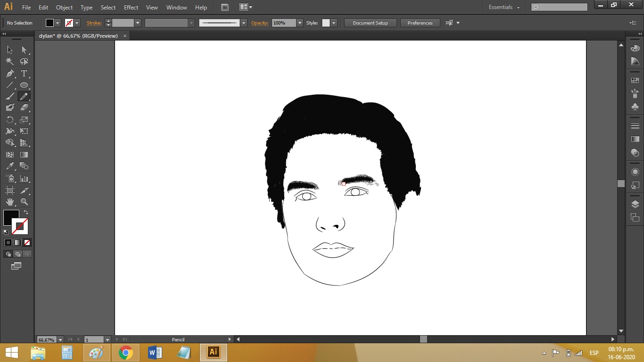644x362 pixels.
Task: Click the Preferences button
Action: pyautogui.click(x=420, y=23)
